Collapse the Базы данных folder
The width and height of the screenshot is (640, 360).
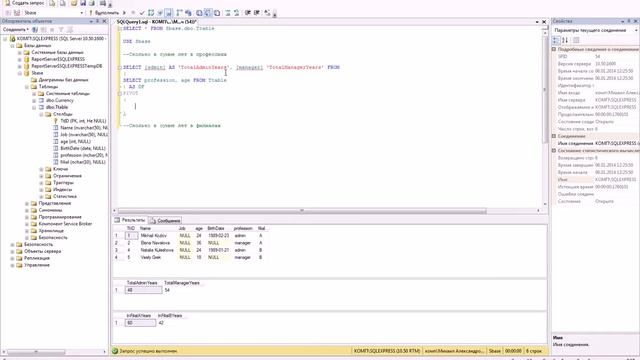[x=13, y=46]
